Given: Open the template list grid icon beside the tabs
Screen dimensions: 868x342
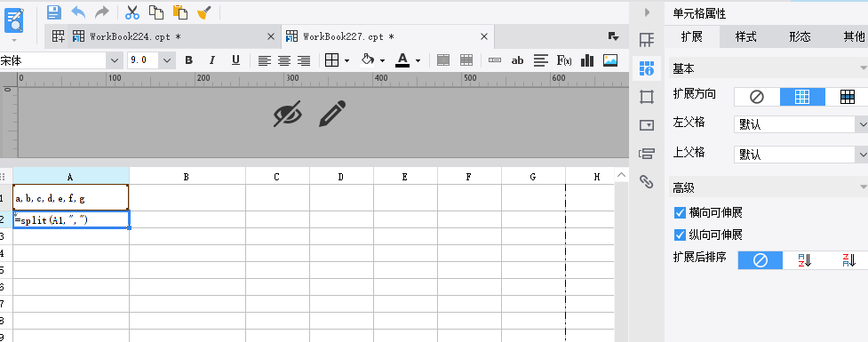Looking at the screenshot, I should point(58,36).
